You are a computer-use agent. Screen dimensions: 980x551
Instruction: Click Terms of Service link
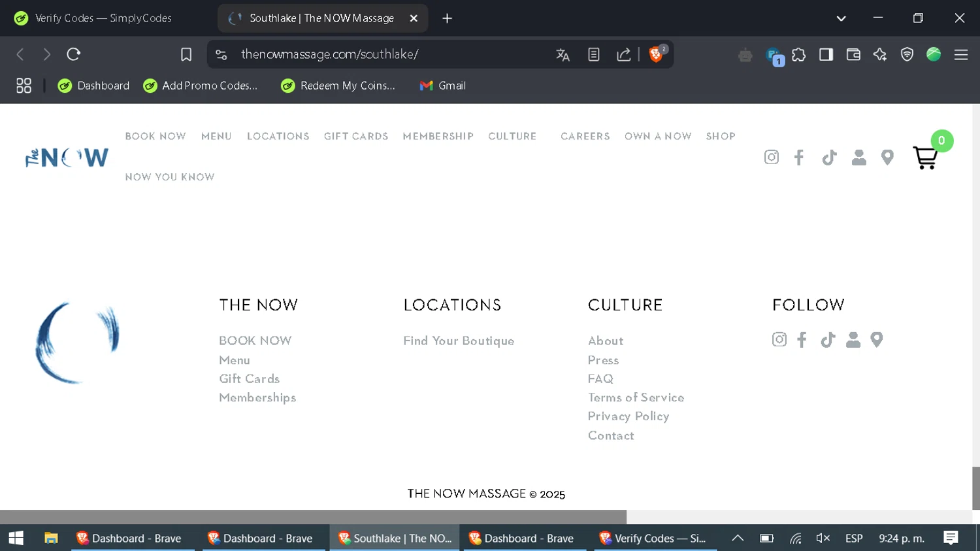[x=636, y=397]
